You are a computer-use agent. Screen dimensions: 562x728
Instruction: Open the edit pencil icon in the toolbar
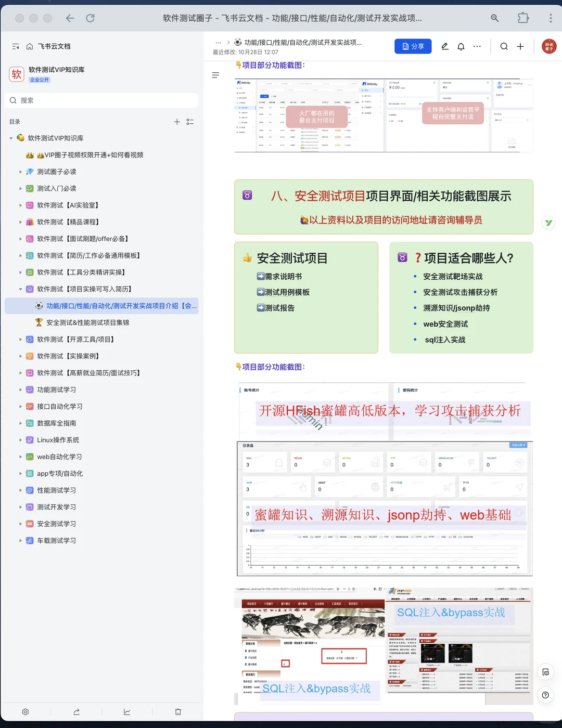click(444, 46)
